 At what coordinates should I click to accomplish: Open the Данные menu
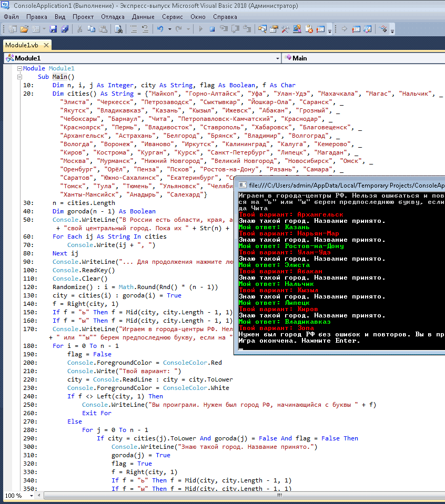click(143, 17)
